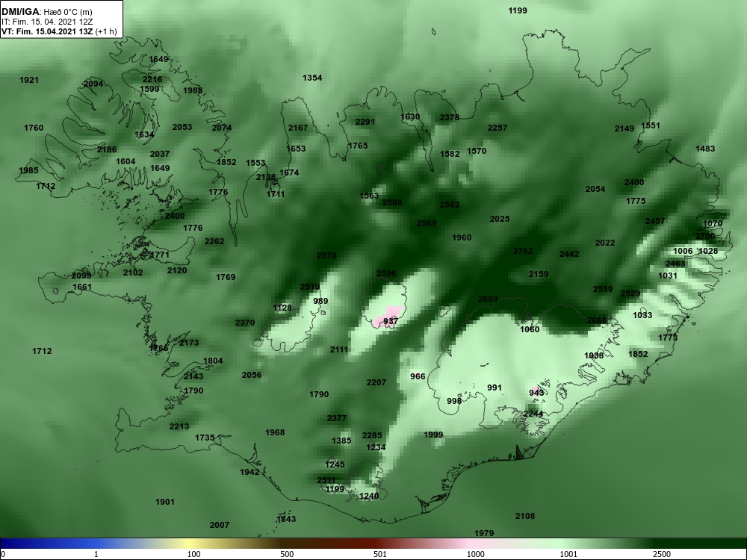Screen dimensions: 747x560
Task: Click the legend label '501'
Action: click(x=379, y=554)
